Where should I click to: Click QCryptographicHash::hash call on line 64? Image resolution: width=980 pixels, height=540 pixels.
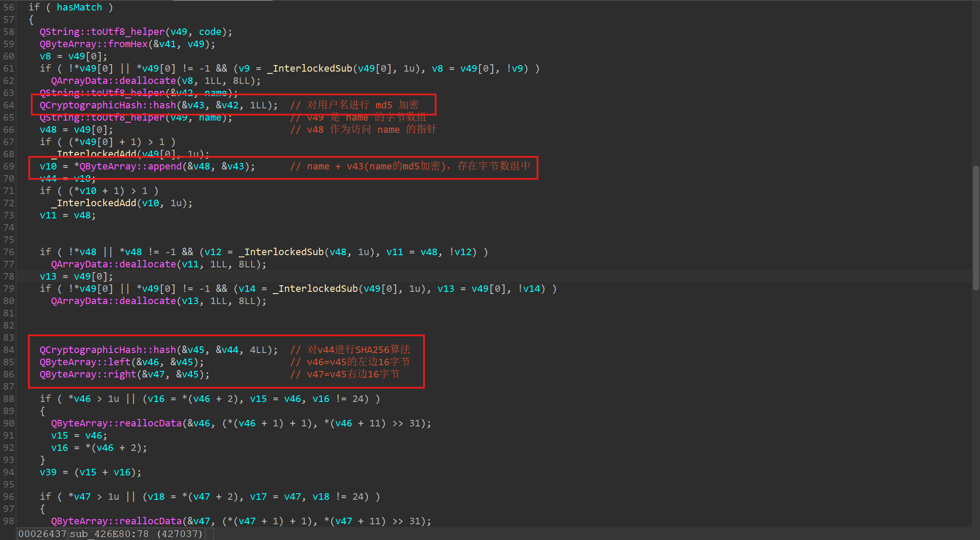coord(108,105)
